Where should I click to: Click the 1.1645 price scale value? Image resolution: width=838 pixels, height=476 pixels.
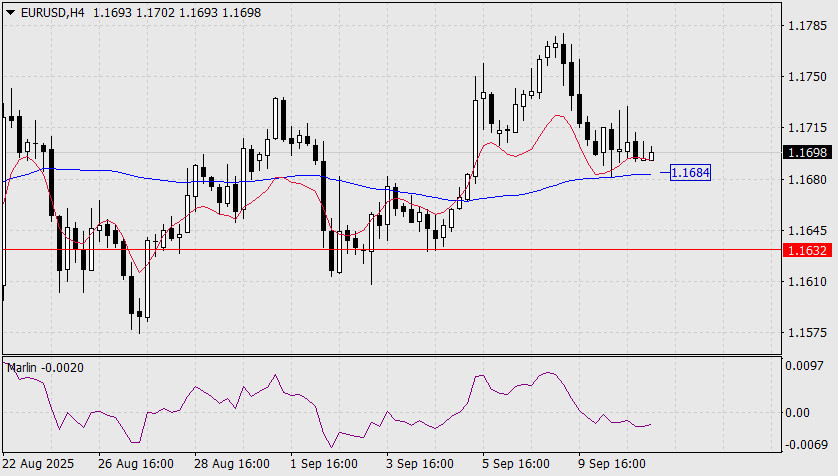coord(808,231)
